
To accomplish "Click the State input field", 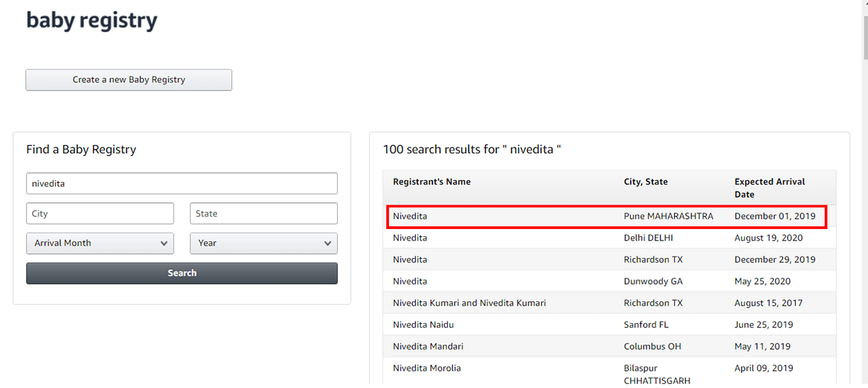I will [x=263, y=213].
